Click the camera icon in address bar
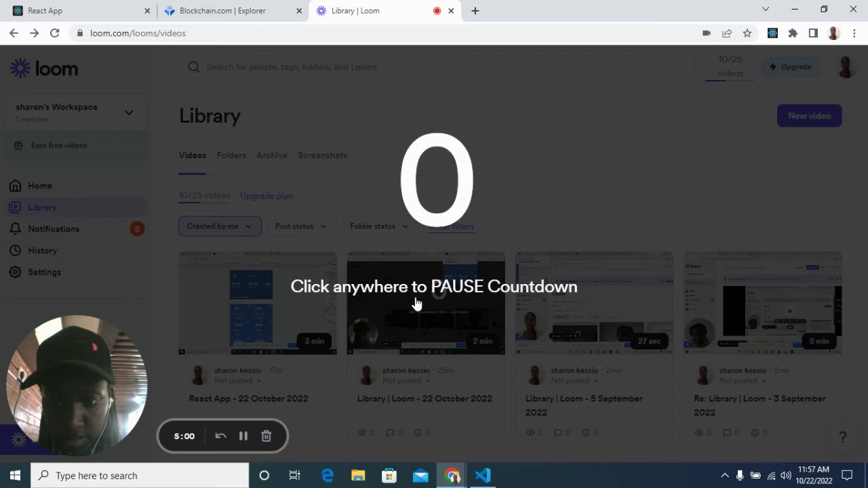The width and height of the screenshot is (868, 488). click(707, 33)
